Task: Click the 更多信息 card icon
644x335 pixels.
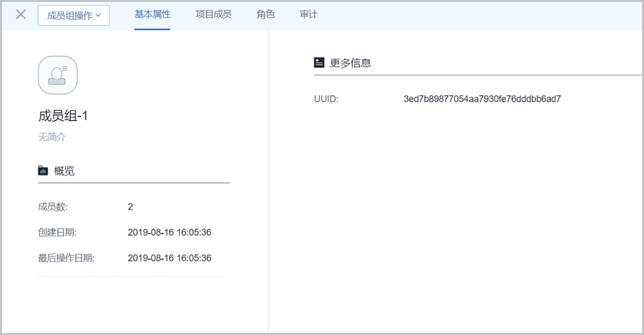Action: pyautogui.click(x=319, y=62)
